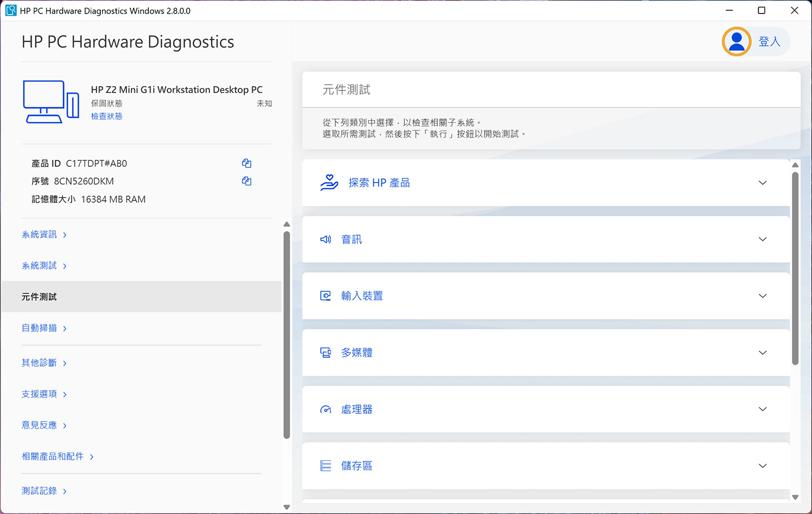Select 元件測試 in the sidebar

[x=39, y=296]
